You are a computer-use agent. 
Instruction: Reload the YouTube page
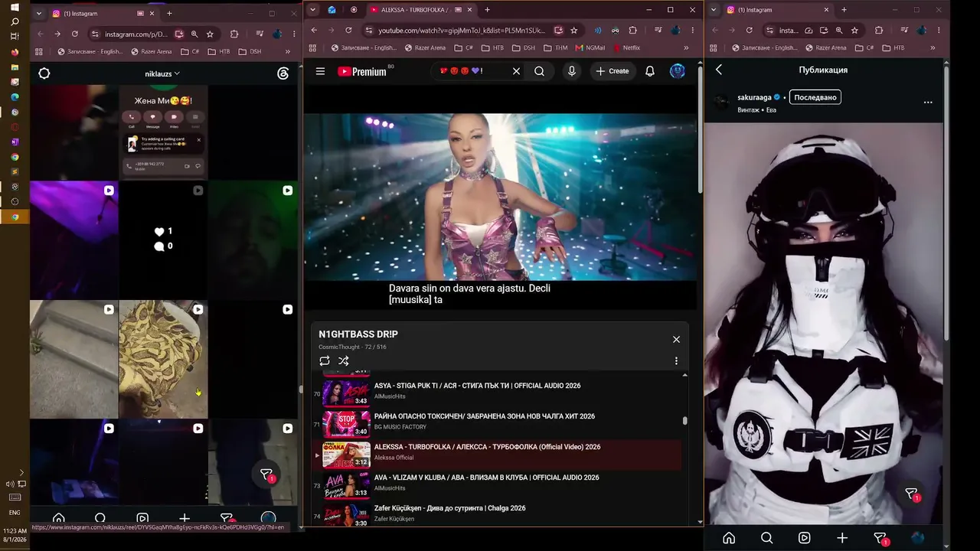click(348, 31)
